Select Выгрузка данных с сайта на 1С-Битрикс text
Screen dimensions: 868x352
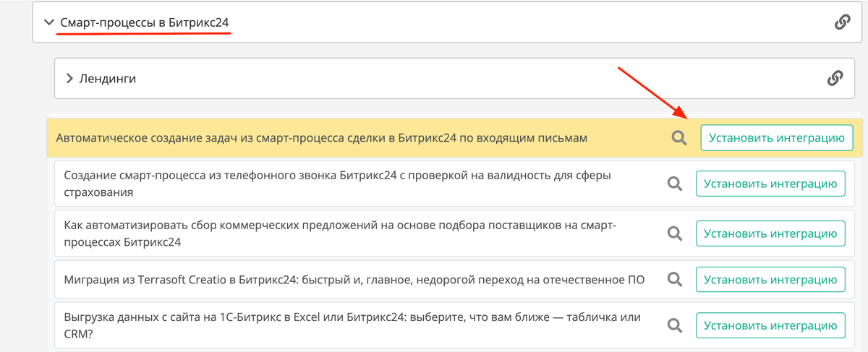[353, 325]
